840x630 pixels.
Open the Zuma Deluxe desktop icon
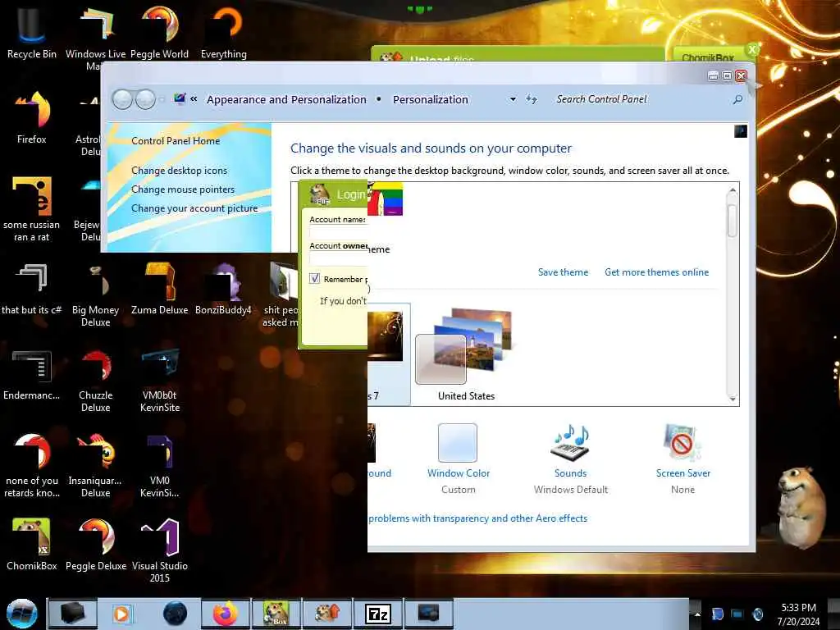tap(160, 288)
